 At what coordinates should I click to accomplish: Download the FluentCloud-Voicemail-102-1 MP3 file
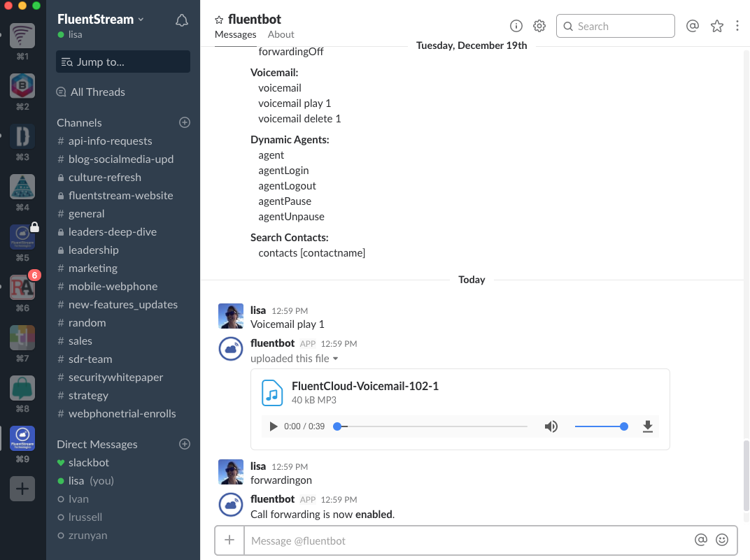647,426
